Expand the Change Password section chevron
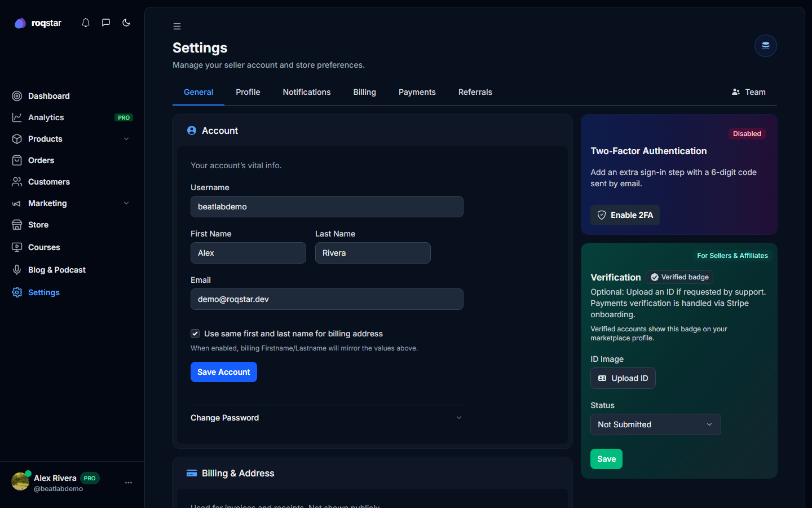Viewport: 812px width, 508px height. [x=459, y=418]
